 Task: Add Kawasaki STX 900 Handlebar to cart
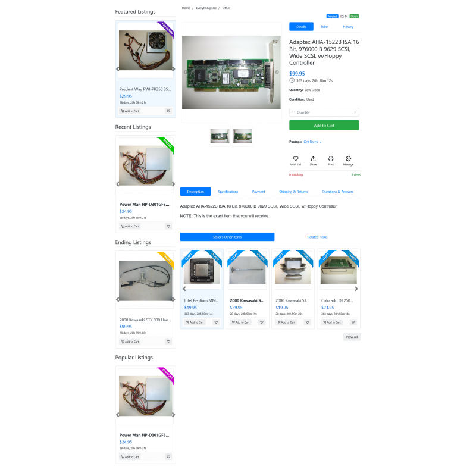point(130,342)
